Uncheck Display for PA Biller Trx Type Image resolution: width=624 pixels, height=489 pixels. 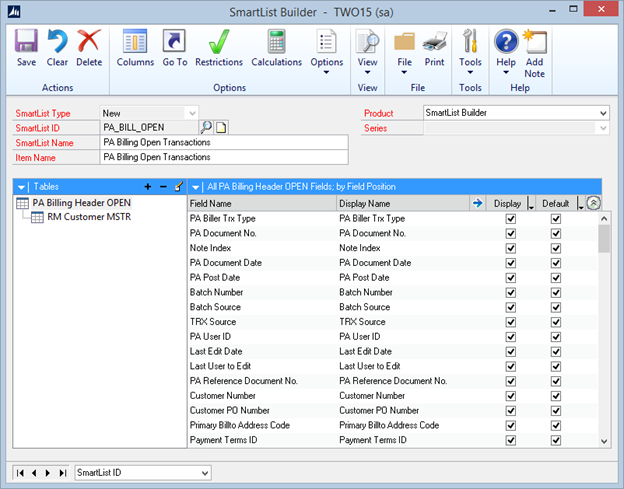(511, 219)
